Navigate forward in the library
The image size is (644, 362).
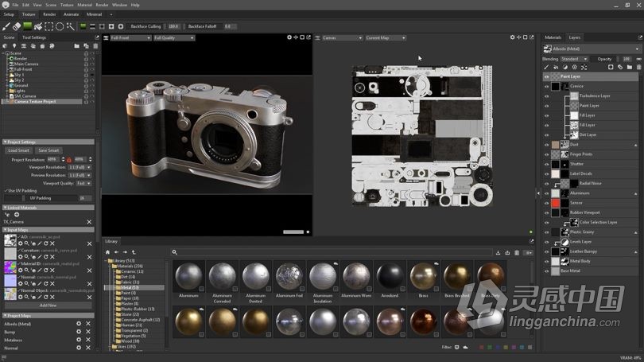tap(125, 252)
